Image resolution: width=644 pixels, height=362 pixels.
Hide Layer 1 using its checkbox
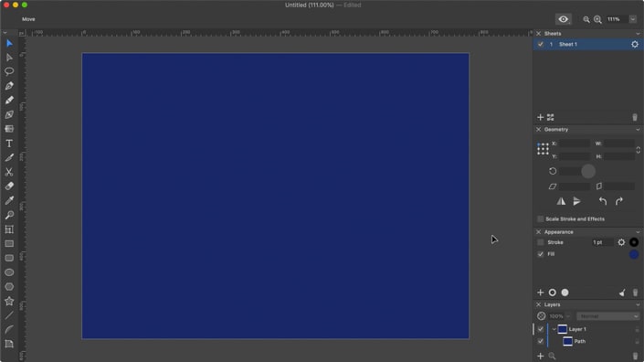tap(541, 329)
